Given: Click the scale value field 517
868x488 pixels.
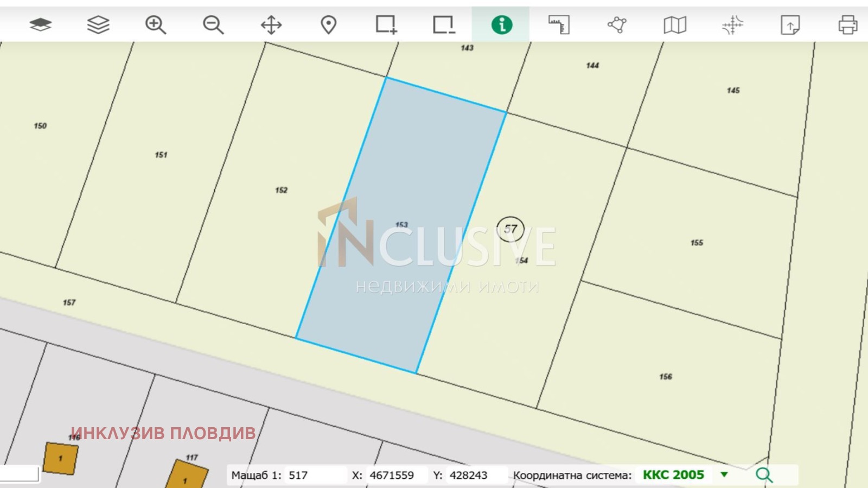Looking at the screenshot, I should pos(315,475).
